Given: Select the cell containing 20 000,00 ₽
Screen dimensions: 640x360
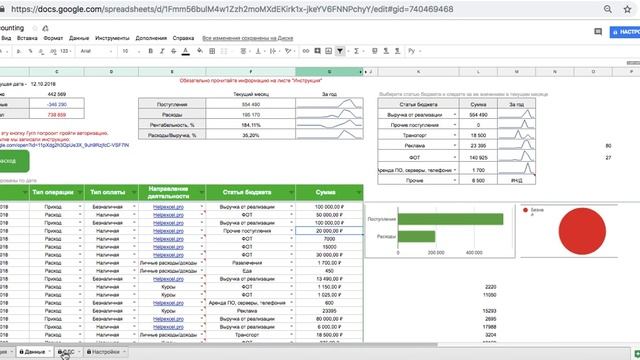Looking at the screenshot, I should [329, 231].
